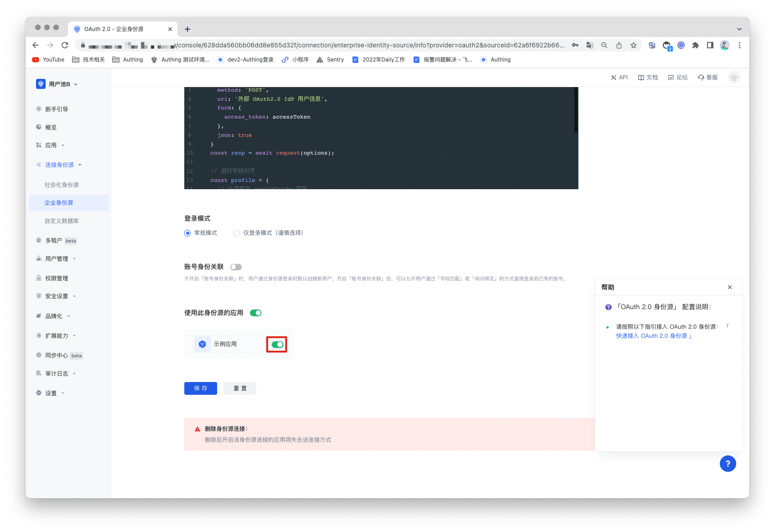Go to 社会化身份源 in sidebar
This screenshot has height=532, width=775.
(x=62, y=185)
